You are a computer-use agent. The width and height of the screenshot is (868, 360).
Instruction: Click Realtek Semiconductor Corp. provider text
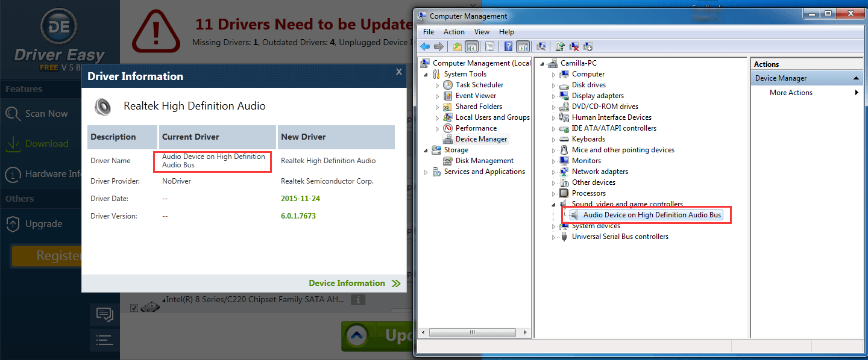point(327,181)
